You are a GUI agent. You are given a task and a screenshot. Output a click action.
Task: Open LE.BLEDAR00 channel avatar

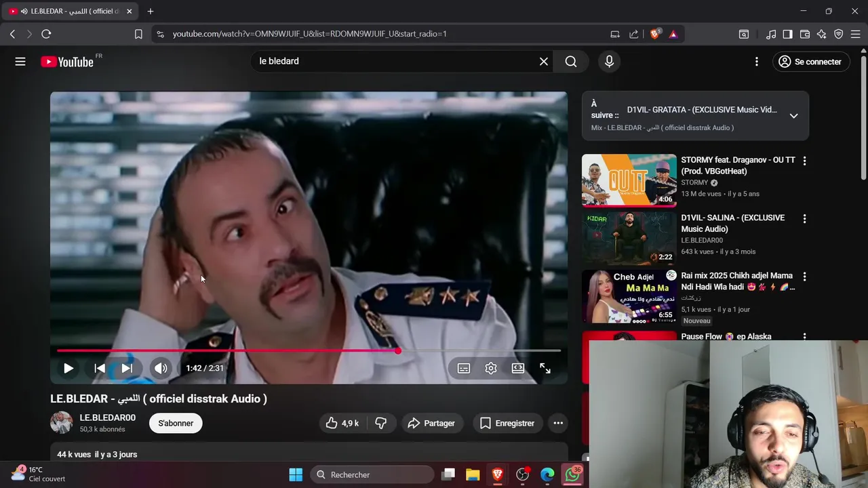click(62, 423)
